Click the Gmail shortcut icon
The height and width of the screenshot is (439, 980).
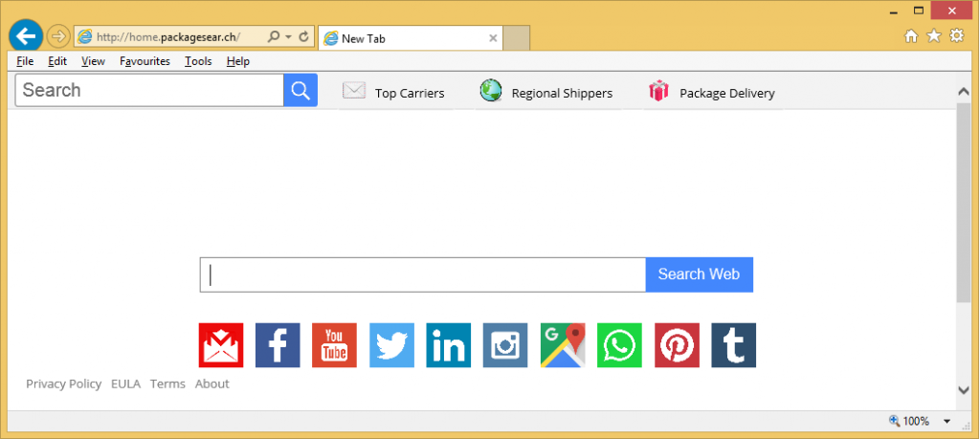220,345
